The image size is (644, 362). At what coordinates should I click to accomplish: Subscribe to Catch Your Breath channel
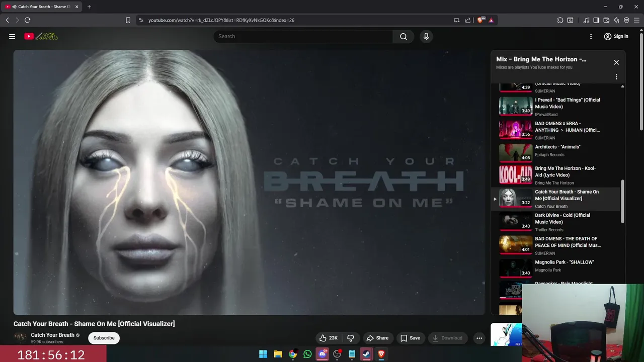[x=104, y=338]
